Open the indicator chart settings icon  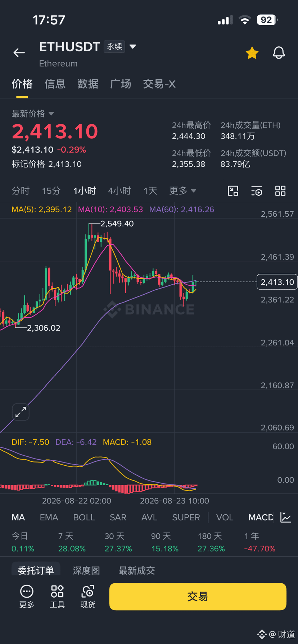(x=286, y=517)
